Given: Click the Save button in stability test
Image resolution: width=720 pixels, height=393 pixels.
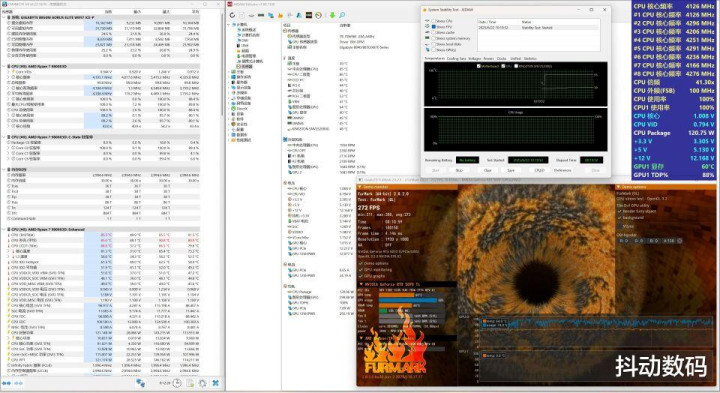Looking at the screenshot, I should pos(511,170).
